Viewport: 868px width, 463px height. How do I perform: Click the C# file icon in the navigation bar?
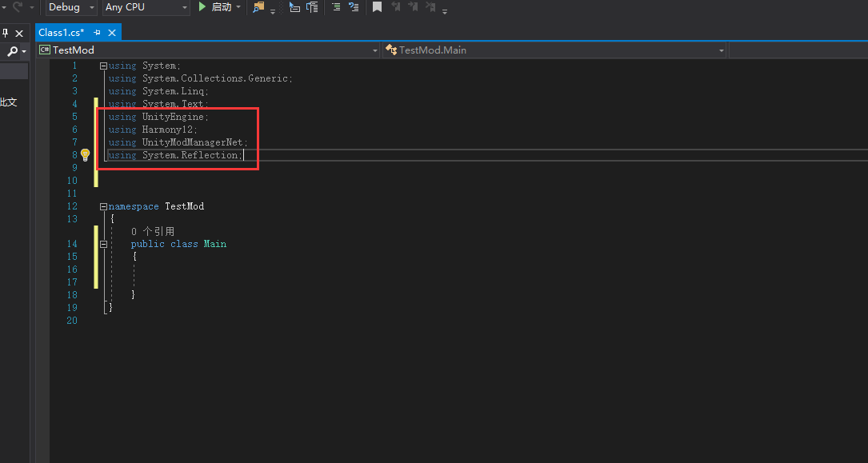44,50
